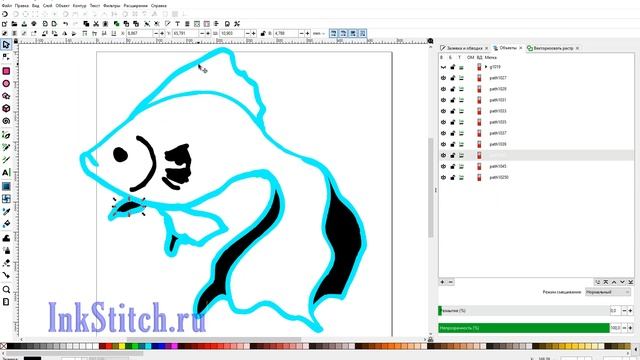Select the Spiral tool
The height and width of the screenshot is (360, 640).
point(6,121)
